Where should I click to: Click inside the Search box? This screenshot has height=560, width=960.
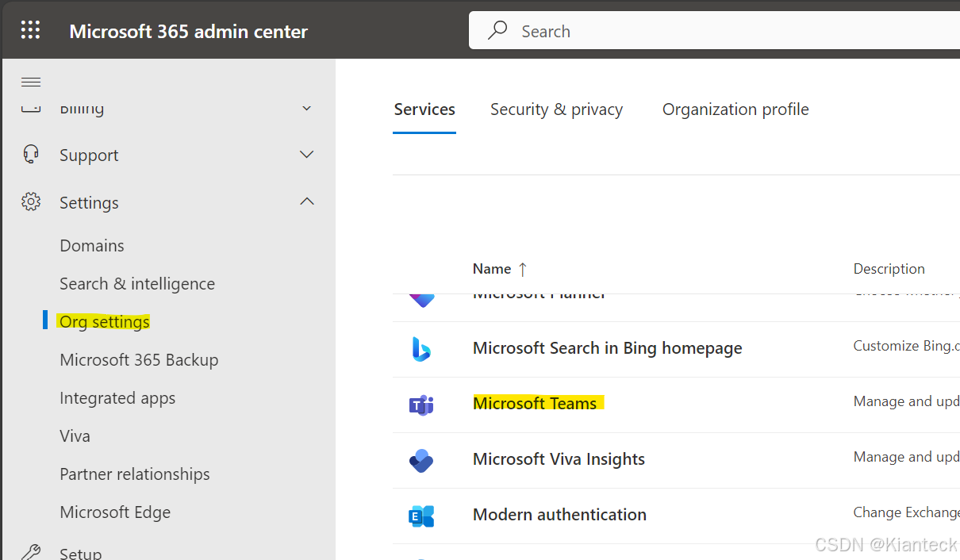click(x=714, y=31)
